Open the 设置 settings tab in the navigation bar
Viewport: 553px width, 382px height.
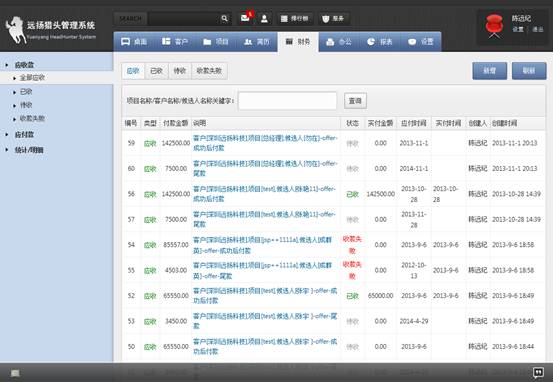tap(421, 42)
